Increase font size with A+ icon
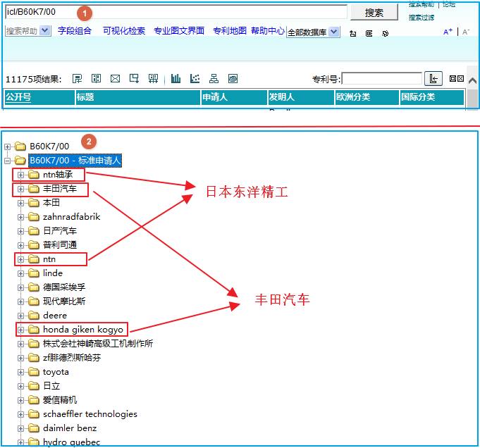Image resolution: width=480 pixels, height=448 pixels. pos(448,32)
